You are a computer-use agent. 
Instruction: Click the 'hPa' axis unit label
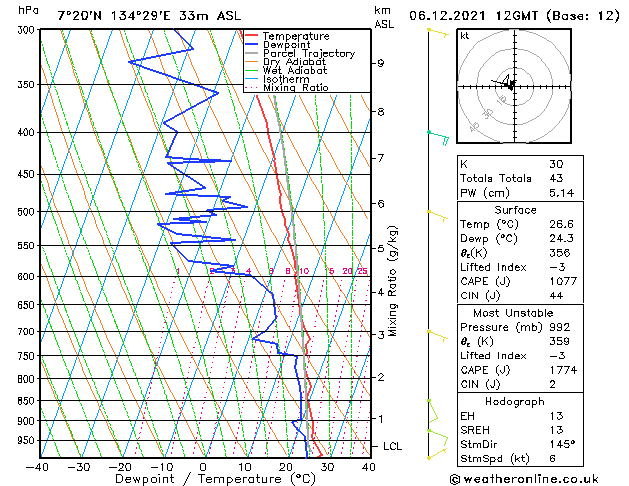pyautogui.click(x=28, y=10)
